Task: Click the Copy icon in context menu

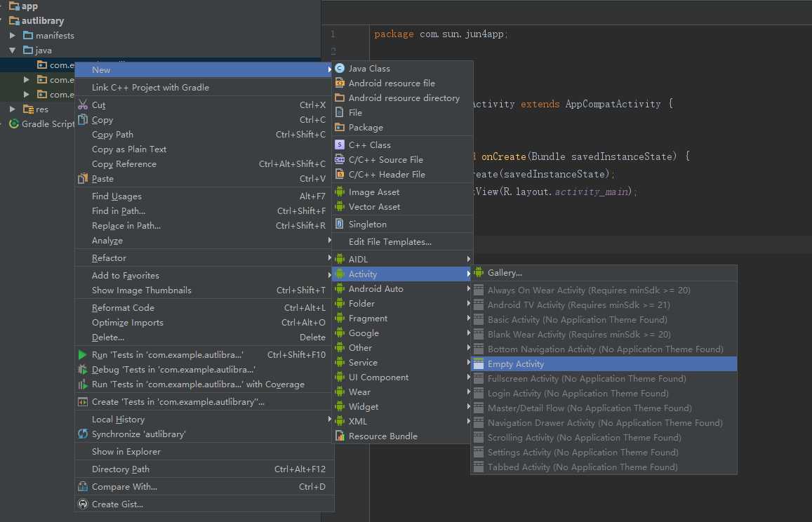Action: tap(83, 119)
